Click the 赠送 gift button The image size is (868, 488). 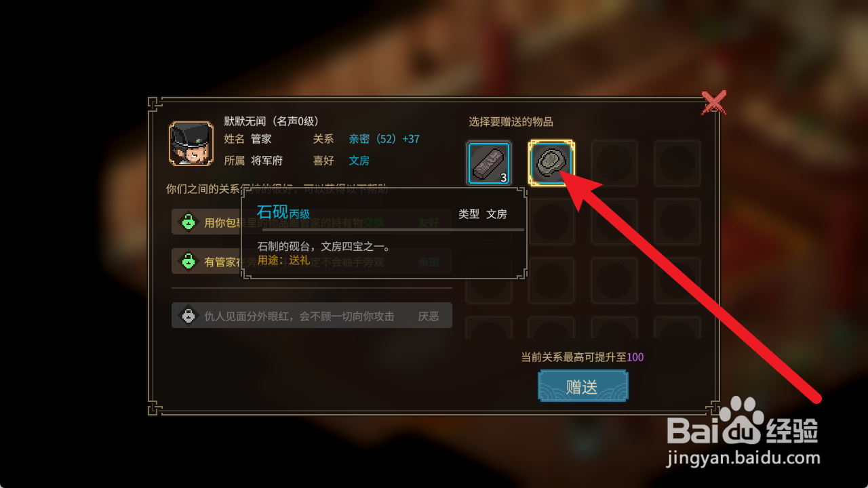(583, 386)
